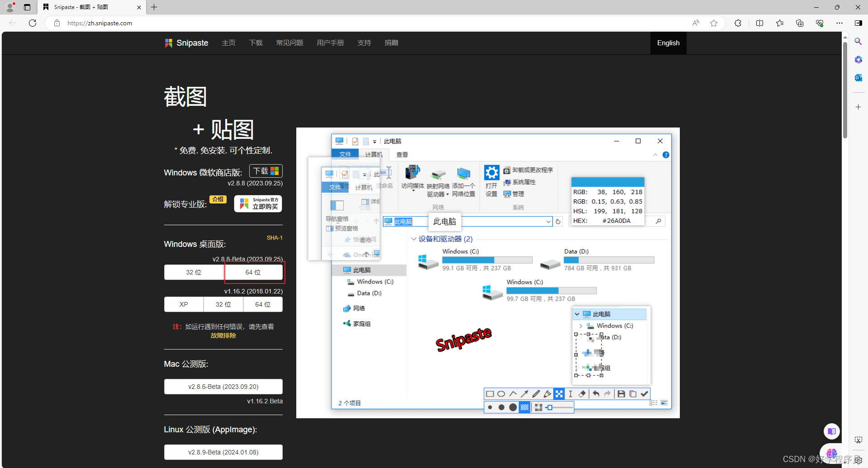Click the purple floating book icon

click(831, 431)
